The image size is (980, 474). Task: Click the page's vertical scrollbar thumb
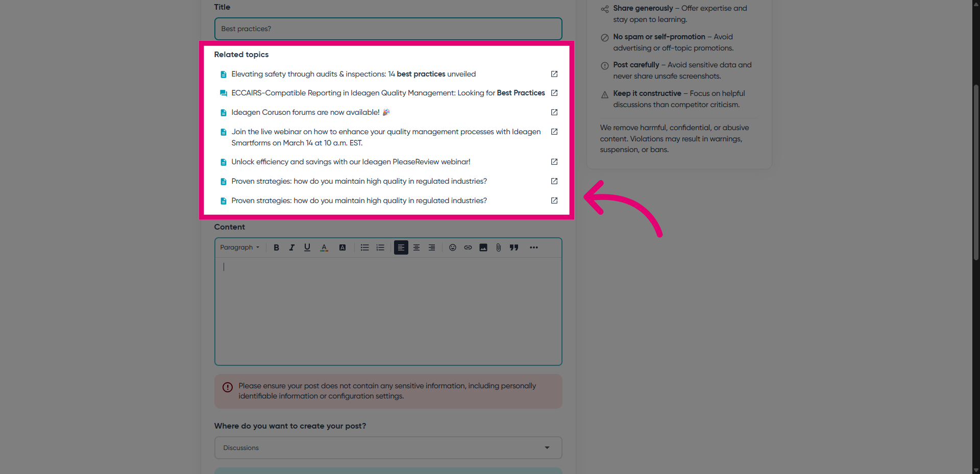coord(976,172)
